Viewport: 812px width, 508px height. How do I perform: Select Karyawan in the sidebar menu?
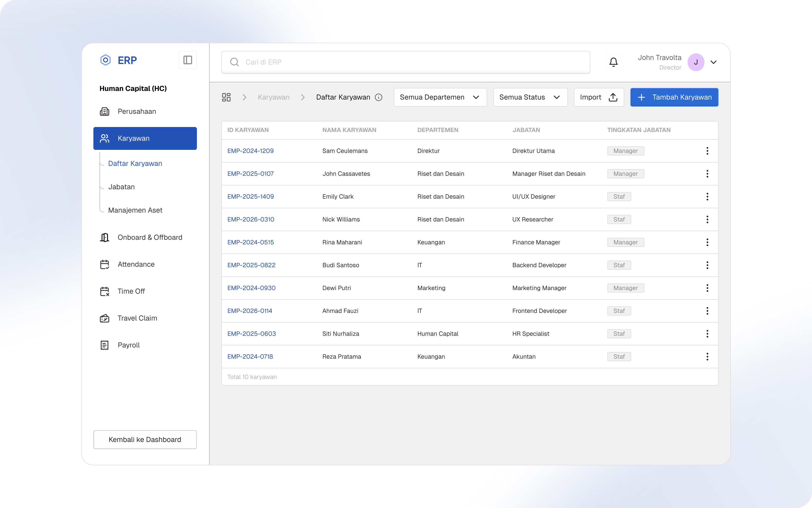click(145, 138)
